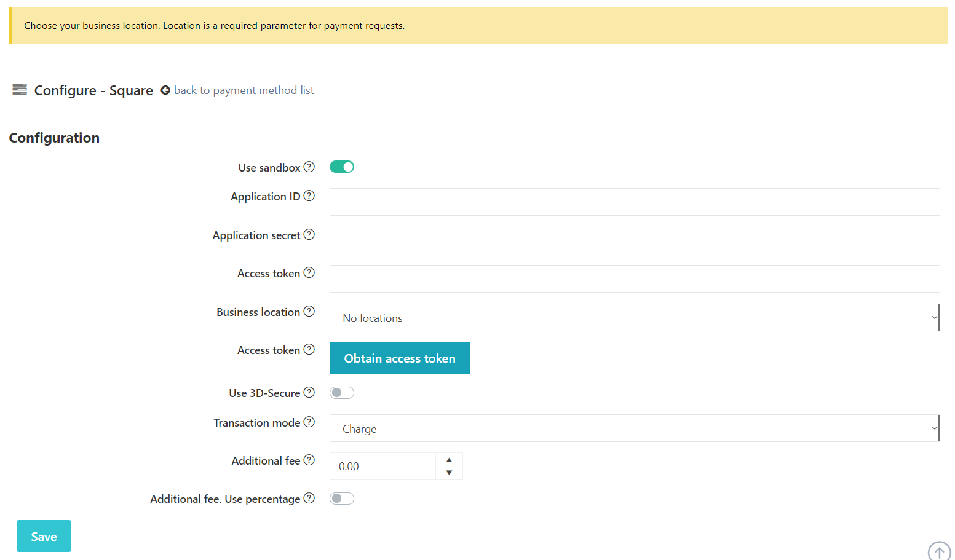This screenshot has width=955, height=560.
Task: Decrease Additional fee with down arrow
Action: click(449, 473)
